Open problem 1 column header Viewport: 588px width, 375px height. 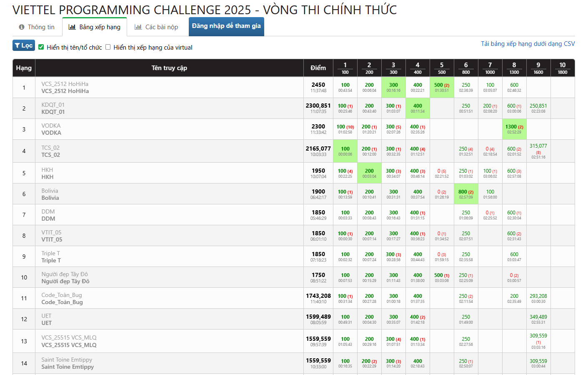(x=345, y=68)
